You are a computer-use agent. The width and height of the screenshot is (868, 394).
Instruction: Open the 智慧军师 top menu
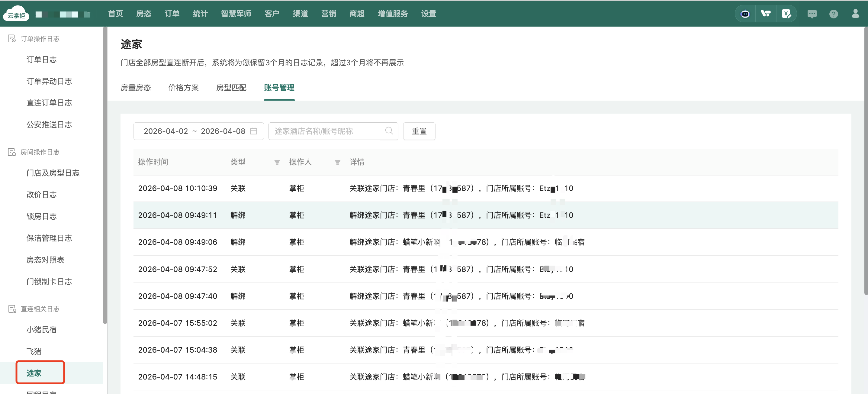(x=236, y=14)
